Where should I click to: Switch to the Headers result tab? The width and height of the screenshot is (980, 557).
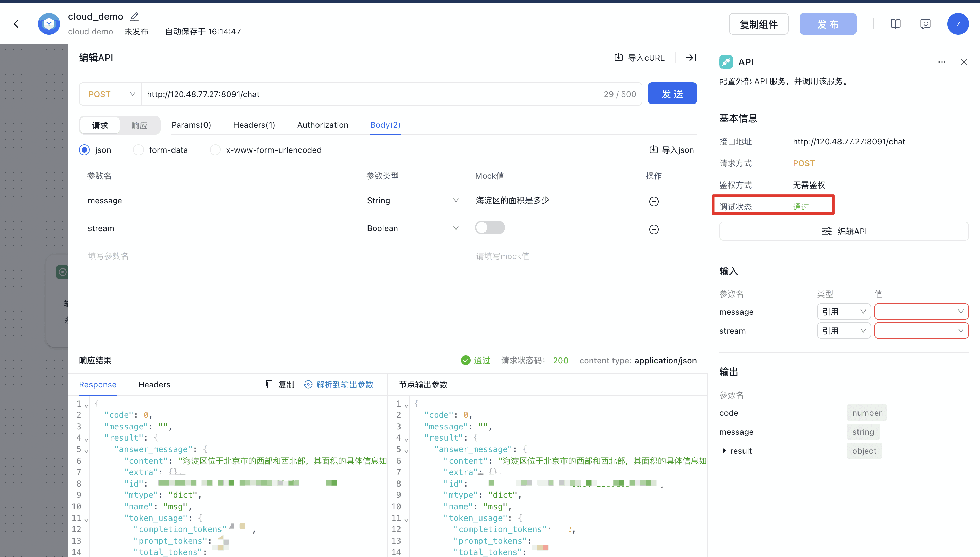pos(154,384)
